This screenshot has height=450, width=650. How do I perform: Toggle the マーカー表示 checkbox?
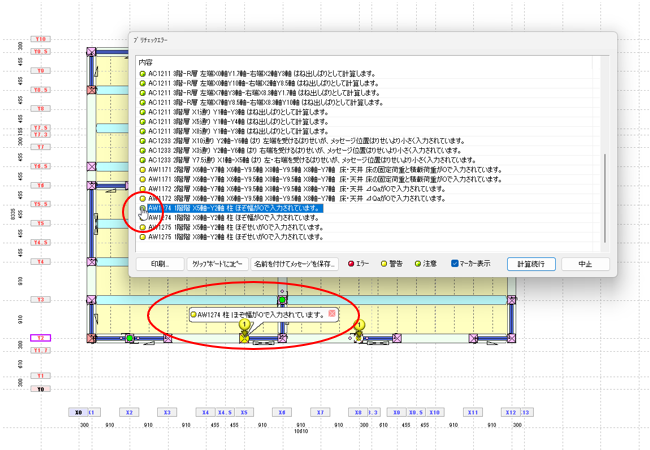click(454, 264)
